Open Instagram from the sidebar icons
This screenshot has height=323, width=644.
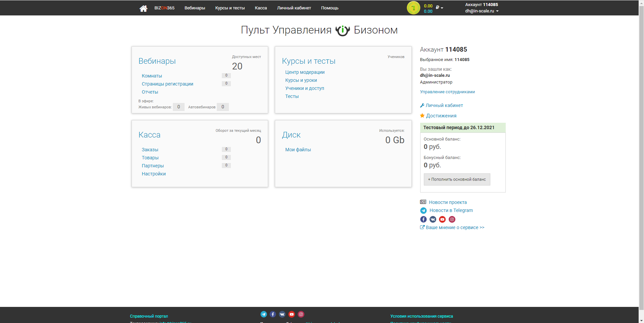pyautogui.click(x=452, y=219)
